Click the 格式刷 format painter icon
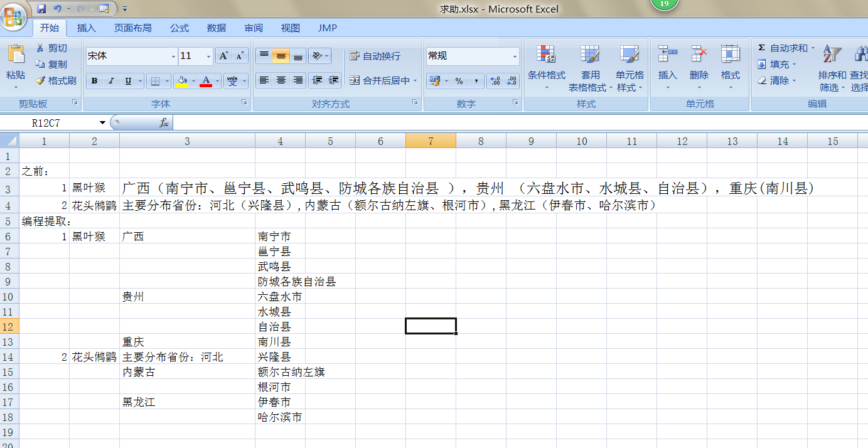The image size is (868, 448). tap(41, 80)
